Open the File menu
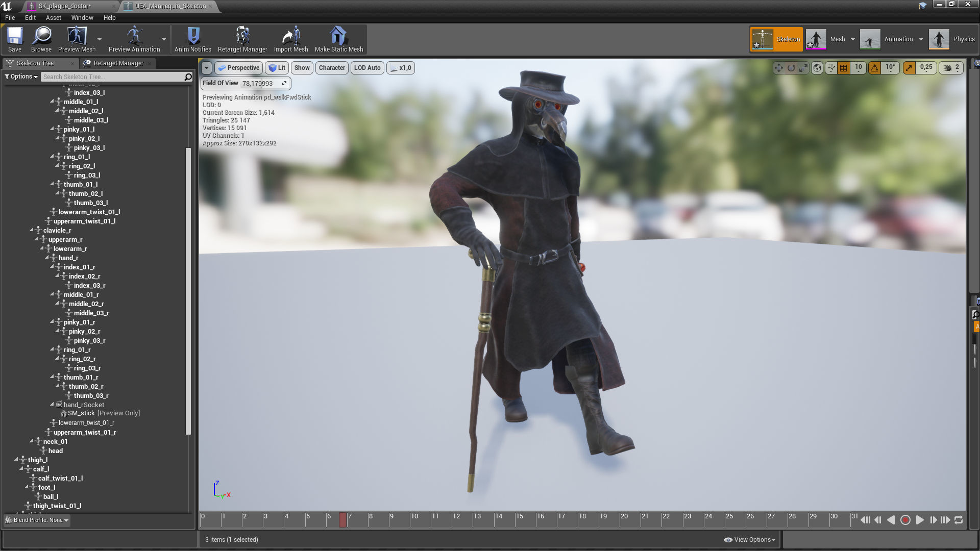This screenshot has height=551, width=980. [10, 17]
